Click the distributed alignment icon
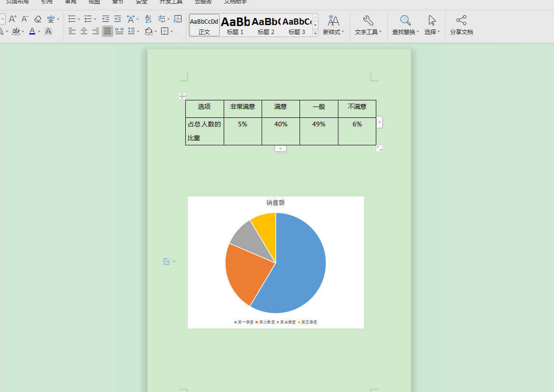554x392 pixels. [119, 31]
